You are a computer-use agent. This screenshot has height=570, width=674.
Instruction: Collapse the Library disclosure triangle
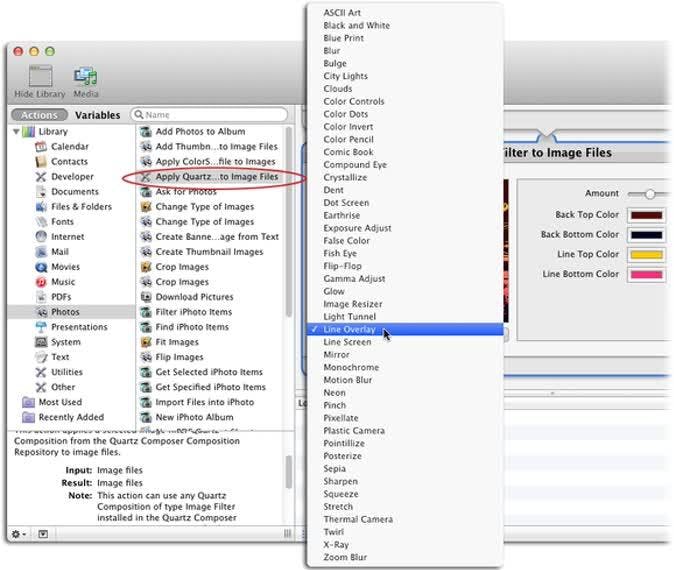pos(16,131)
